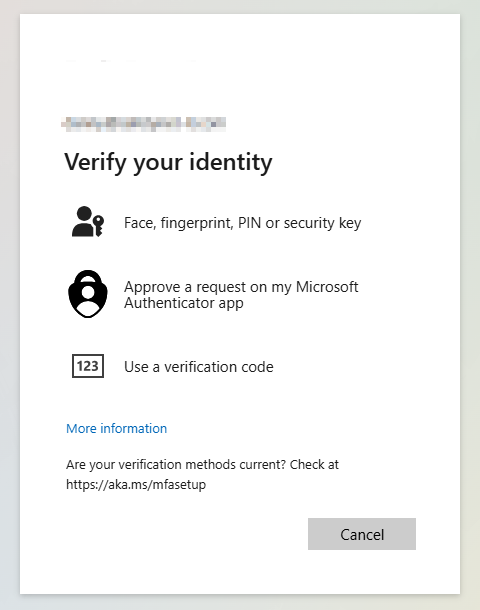Click the Authenticator padlock icon
The width and height of the screenshot is (480, 610).
point(88,294)
